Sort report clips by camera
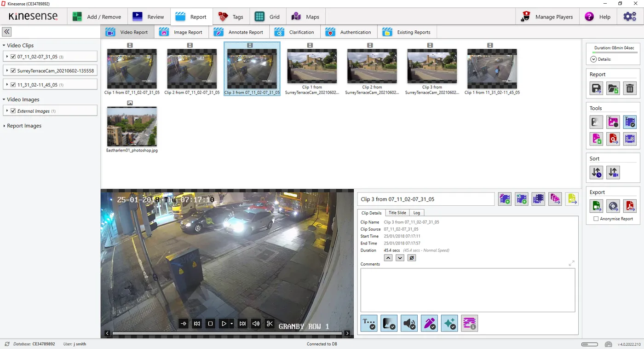 pyautogui.click(x=613, y=172)
